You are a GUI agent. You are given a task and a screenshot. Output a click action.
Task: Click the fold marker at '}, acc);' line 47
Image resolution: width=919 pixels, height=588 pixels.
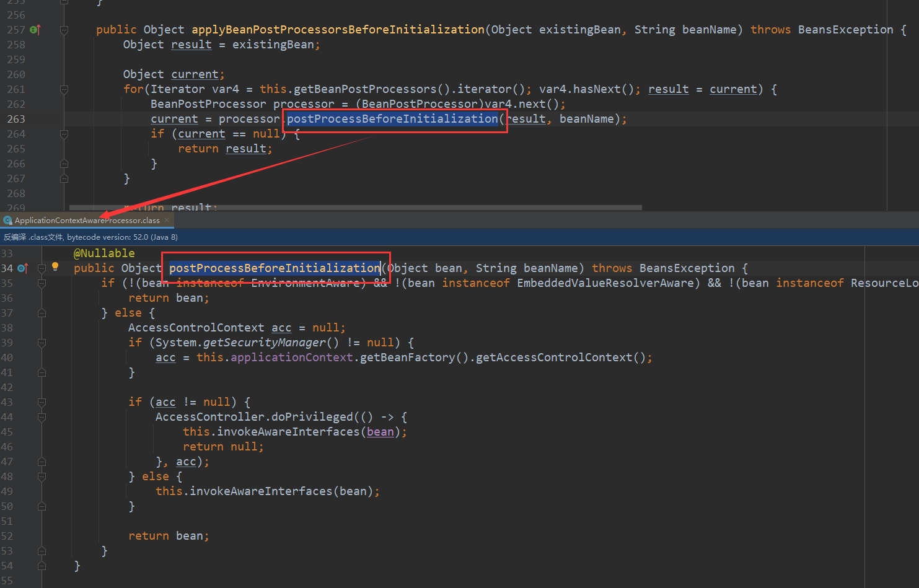(x=42, y=462)
